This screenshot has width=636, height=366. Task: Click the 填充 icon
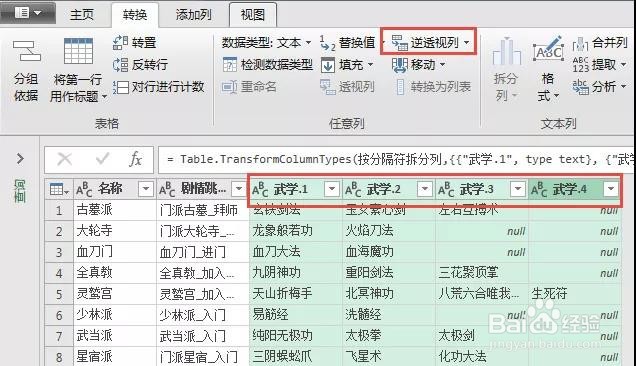pyautogui.click(x=328, y=65)
